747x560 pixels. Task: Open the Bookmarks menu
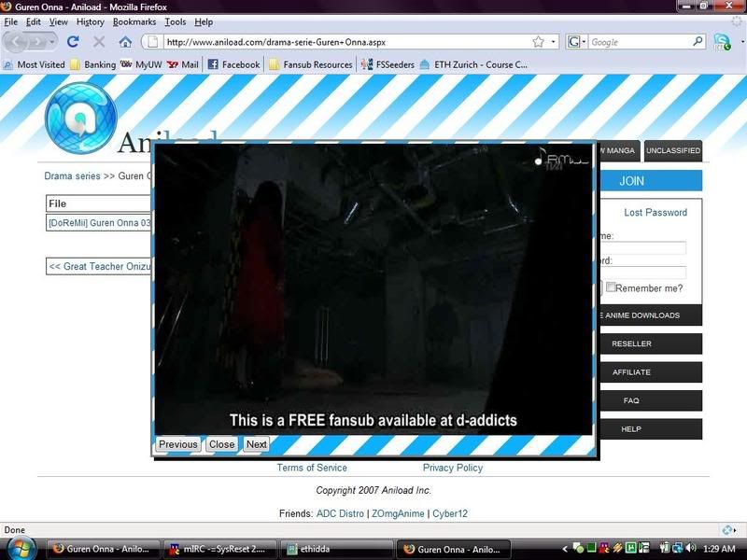pos(134,21)
